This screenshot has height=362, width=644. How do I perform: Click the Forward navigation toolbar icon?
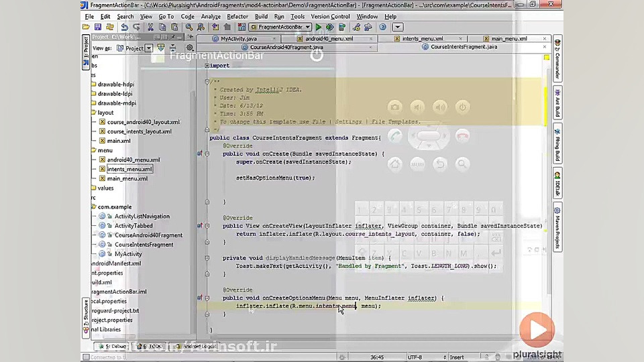point(227,27)
